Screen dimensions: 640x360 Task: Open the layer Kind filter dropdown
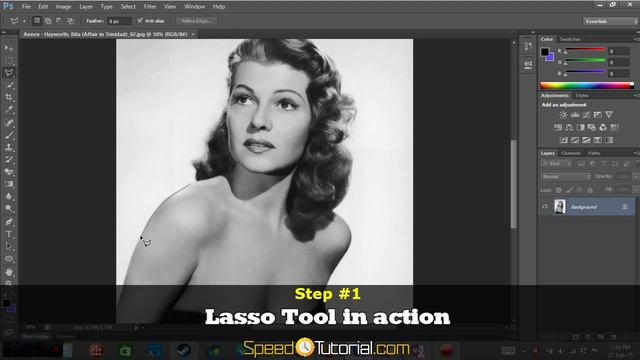coord(557,164)
